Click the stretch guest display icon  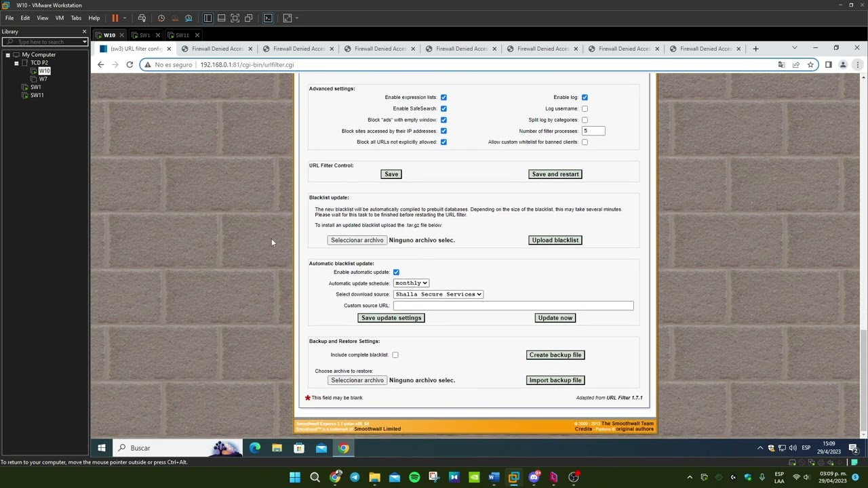(288, 18)
